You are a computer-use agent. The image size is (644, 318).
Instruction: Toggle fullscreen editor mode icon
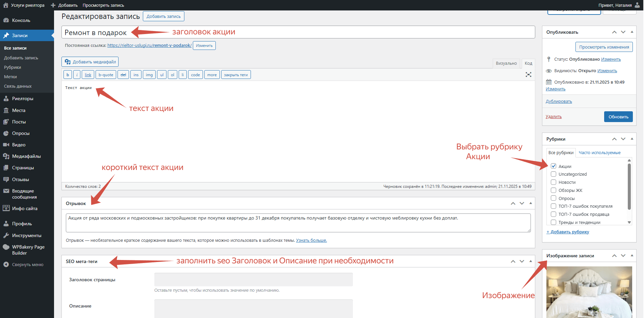(529, 75)
